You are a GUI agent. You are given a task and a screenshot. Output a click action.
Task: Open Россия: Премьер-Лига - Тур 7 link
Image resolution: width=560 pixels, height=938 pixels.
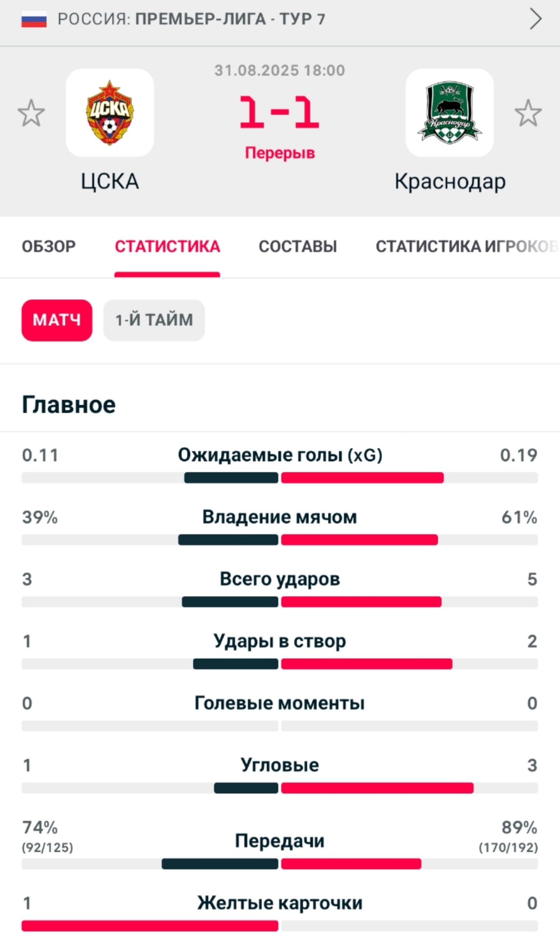click(x=191, y=19)
